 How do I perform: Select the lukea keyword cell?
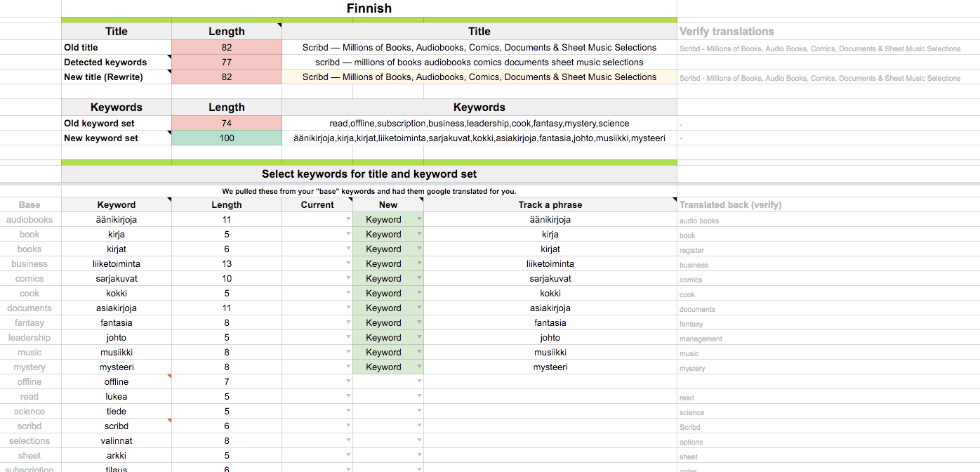click(x=117, y=396)
